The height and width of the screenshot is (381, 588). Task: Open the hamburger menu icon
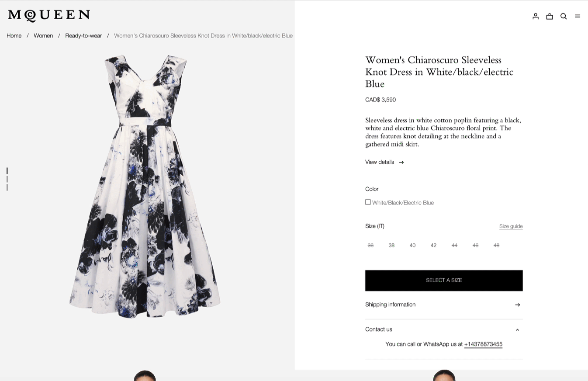(578, 16)
